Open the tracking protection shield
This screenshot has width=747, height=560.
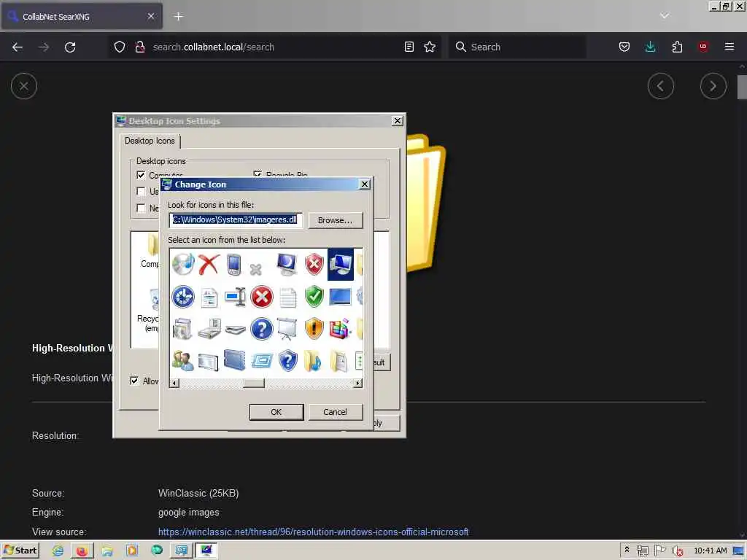click(x=120, y=47)
